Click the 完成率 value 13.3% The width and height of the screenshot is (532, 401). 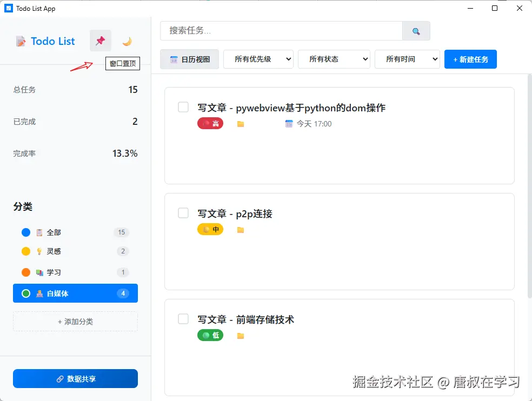(x=125, y=153)
